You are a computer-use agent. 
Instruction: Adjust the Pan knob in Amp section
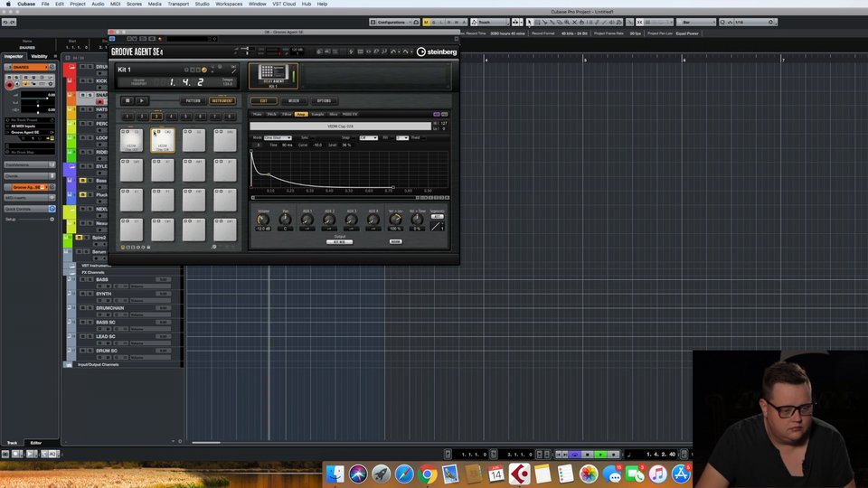tap(285, 220)
